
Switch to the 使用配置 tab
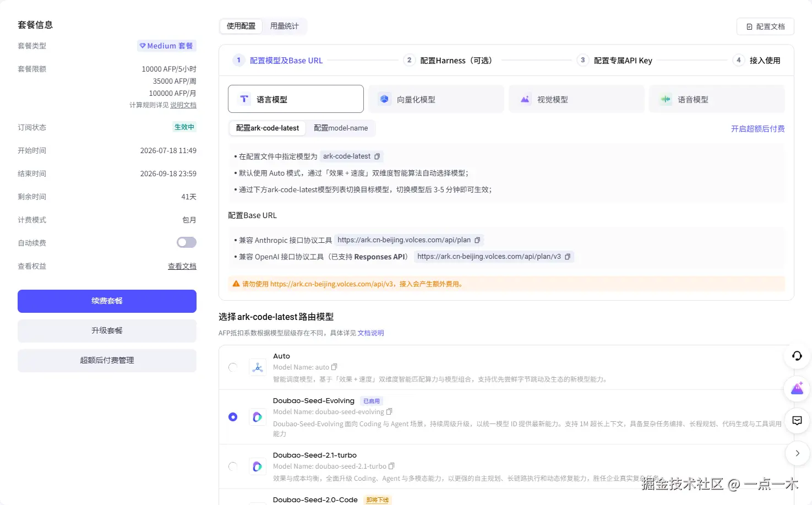[241, 26]
